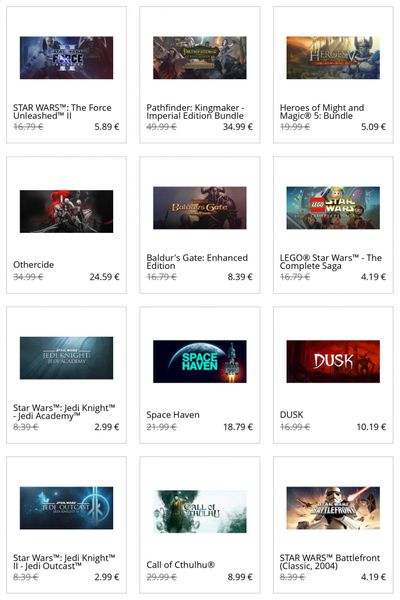Click the 24.59 € price on Othercide
The width and height of the screenshot is (400, 600).
pos(104,277)
